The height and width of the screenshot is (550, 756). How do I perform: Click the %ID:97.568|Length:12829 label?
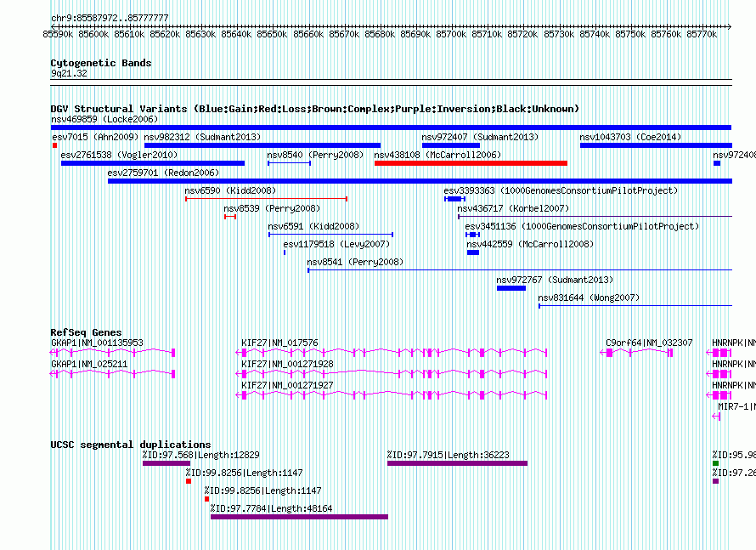pyautogui.click(x=201, y=455)
